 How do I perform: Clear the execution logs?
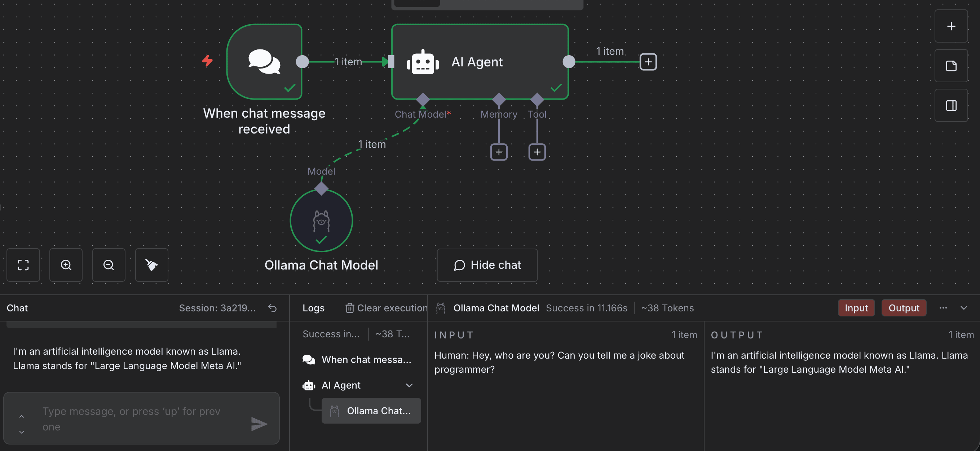386,308
